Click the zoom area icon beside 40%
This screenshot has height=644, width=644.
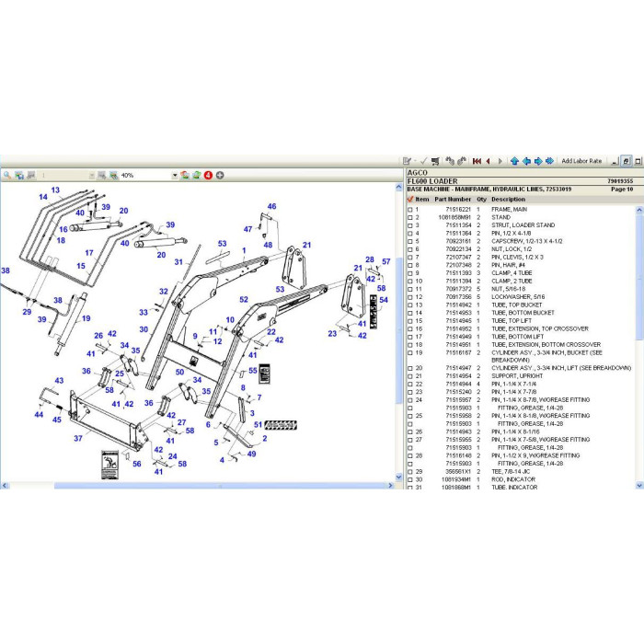(x=101, y=176)
